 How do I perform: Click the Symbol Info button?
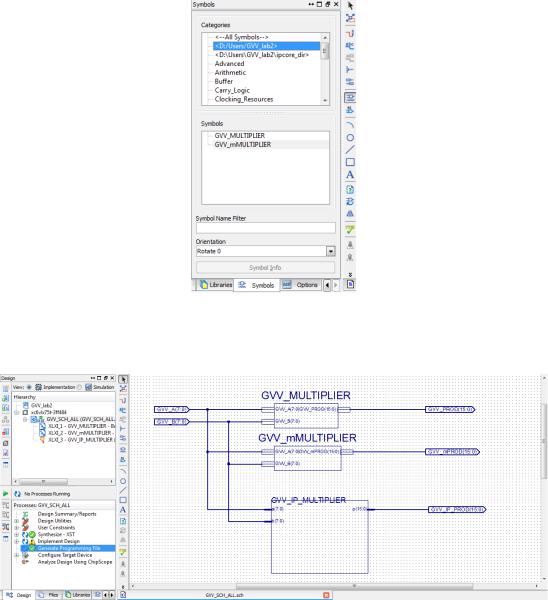tap(266, 267)
